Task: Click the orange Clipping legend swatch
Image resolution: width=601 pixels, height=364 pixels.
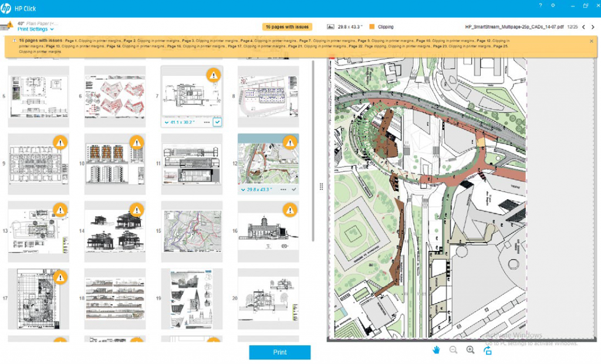Action: click(372, 27)
